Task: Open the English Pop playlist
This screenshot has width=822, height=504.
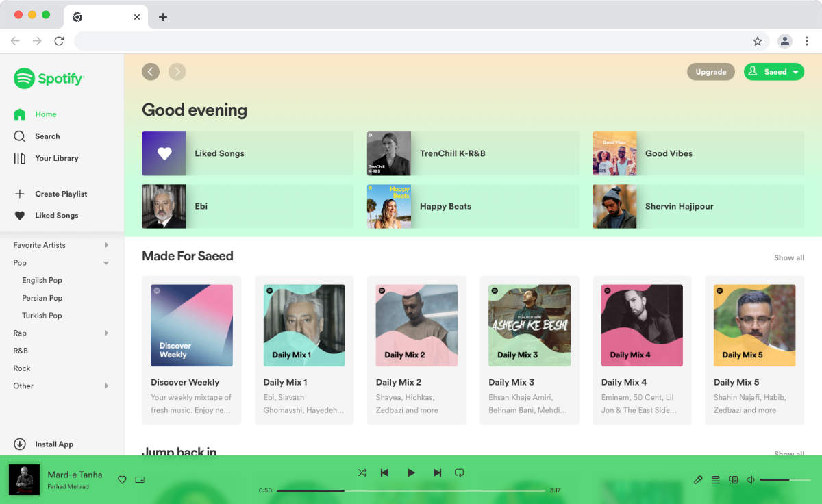Action: (42, 280)
